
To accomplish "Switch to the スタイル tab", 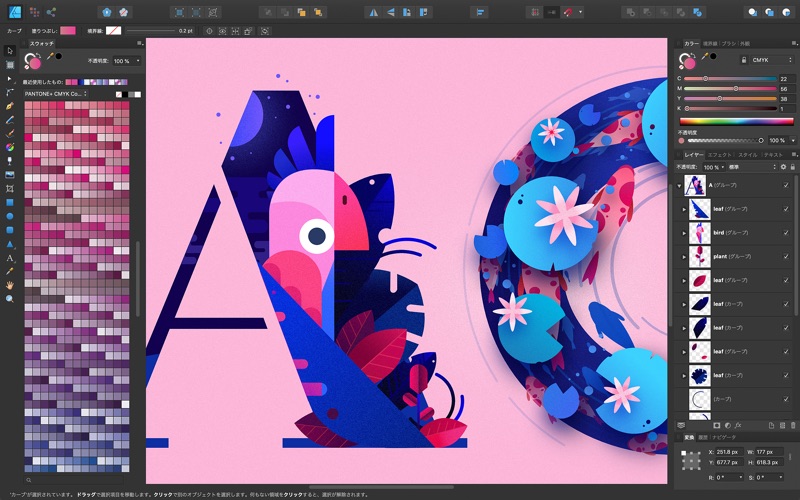I will tap(747, 155).
